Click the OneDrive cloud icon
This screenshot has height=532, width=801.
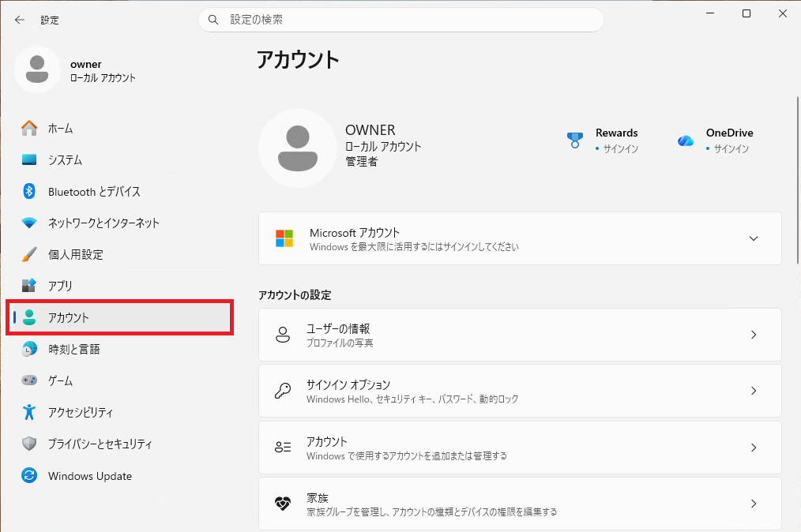point(686,140)
